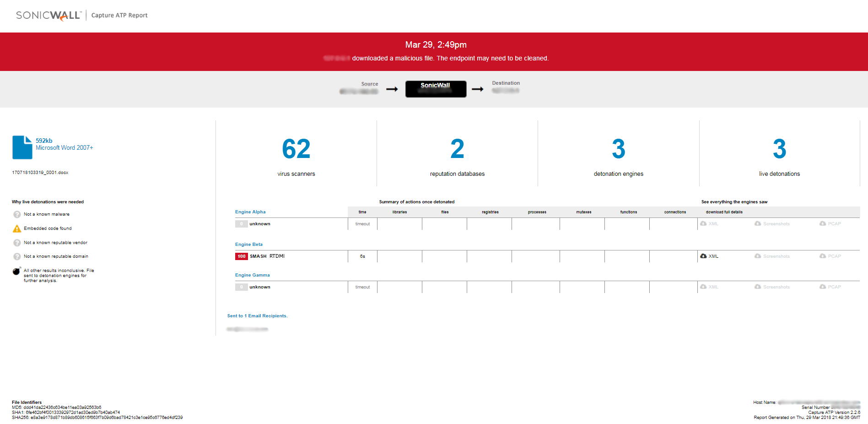Screen dimensions: 868x424
Task: Click the Engine Alpha timeout value
Action: 362,224
